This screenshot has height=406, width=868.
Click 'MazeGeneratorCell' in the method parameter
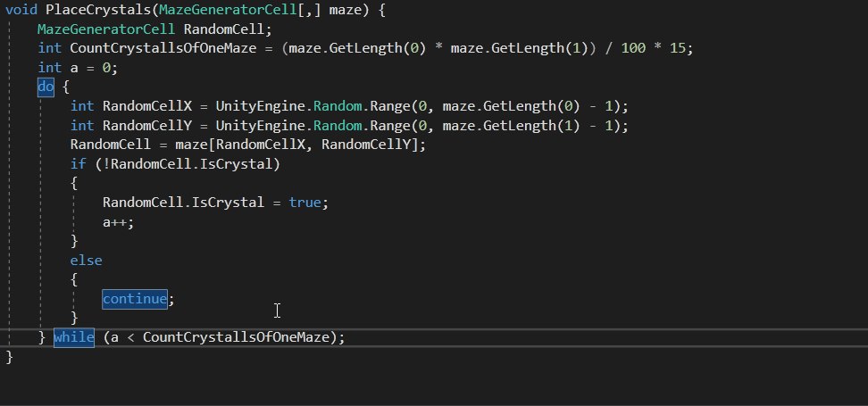tap(228, 10)
